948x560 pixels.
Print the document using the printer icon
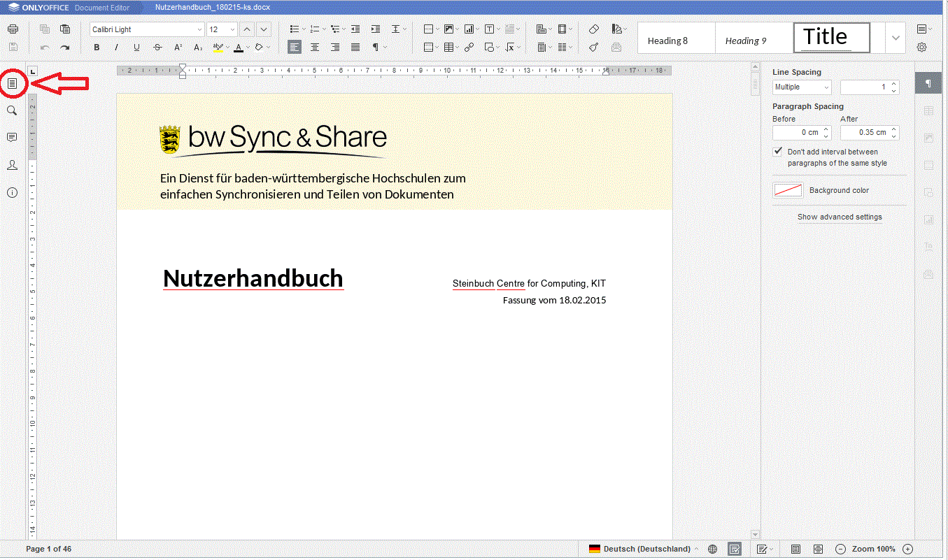(13, 29)
